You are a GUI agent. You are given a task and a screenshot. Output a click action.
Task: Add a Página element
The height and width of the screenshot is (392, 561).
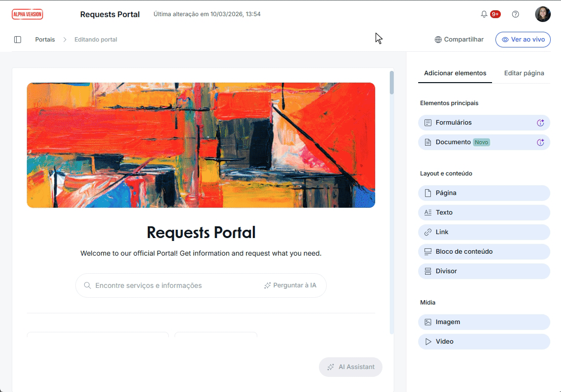[484, 193]
